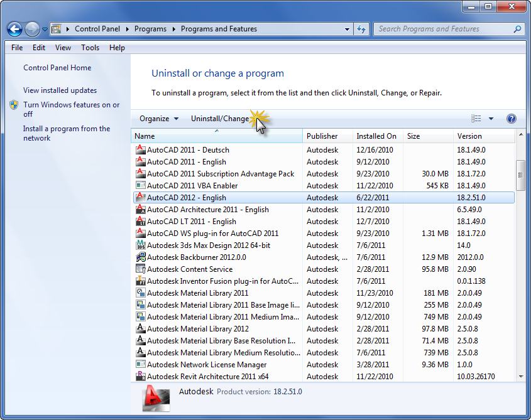This screenshot has height=420, width=531.
Task: Click the AutoCAD 2011 - English icon
Action: point(141,162)
